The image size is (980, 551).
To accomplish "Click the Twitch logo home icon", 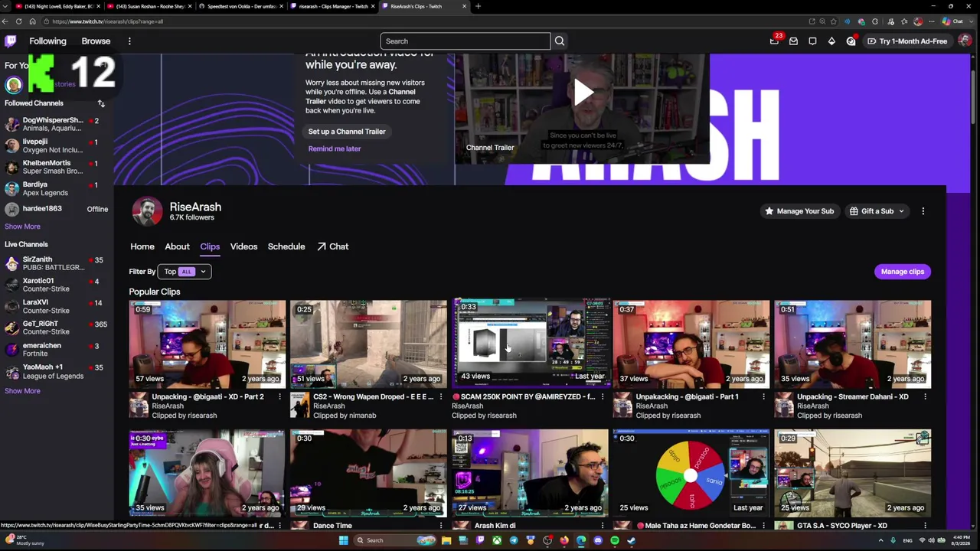I will pos(11,41).
